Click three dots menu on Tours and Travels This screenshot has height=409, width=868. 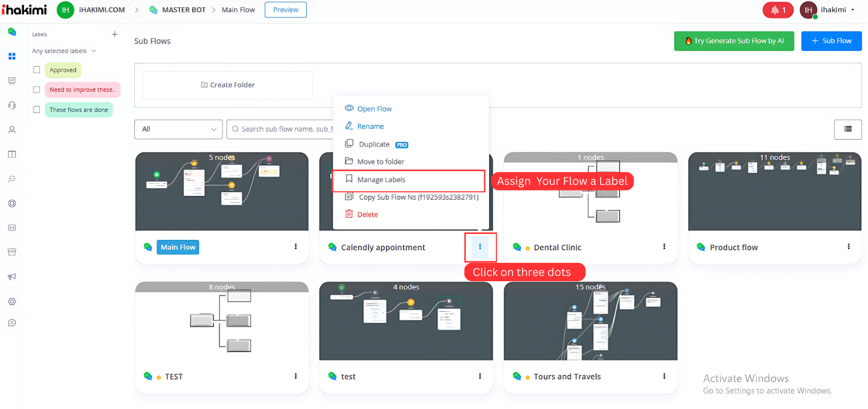(664, 376)
